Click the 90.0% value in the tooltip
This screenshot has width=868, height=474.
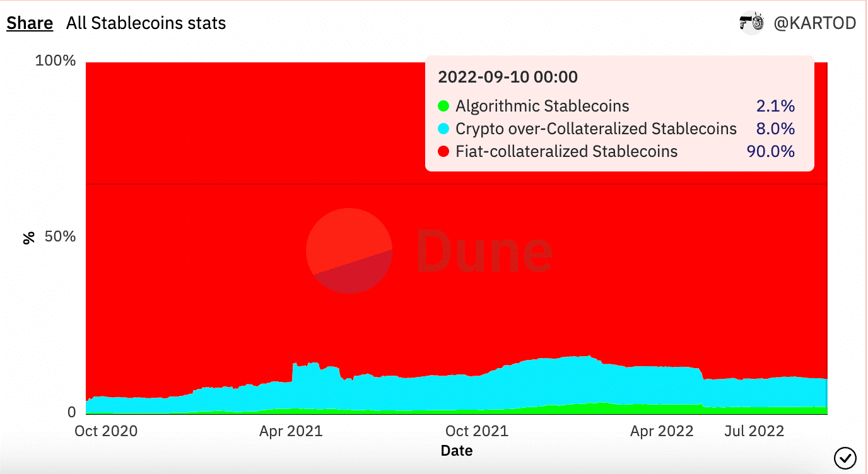(771, 152)
